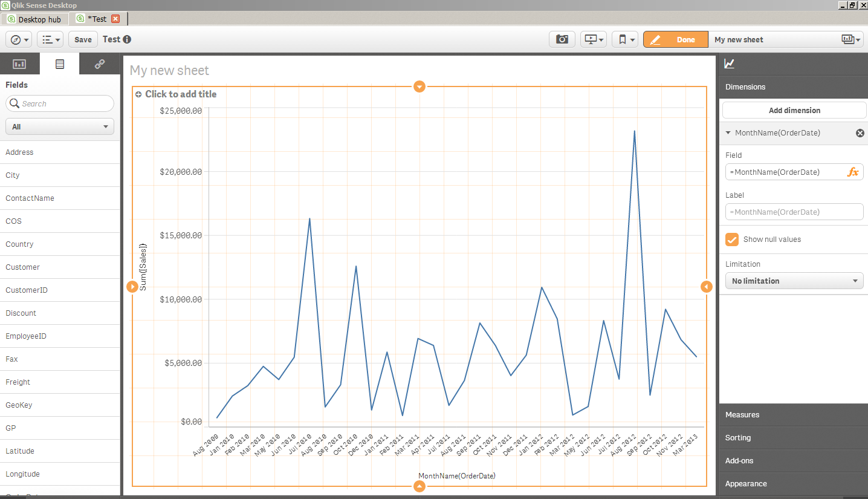Select the Discount field
The height and width of the screenshot is (499, 868).
[x=60, y=313]
